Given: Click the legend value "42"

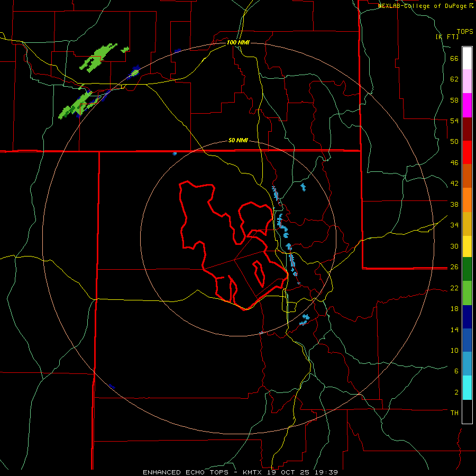Looking at the screenshot, I should point(454,184).
